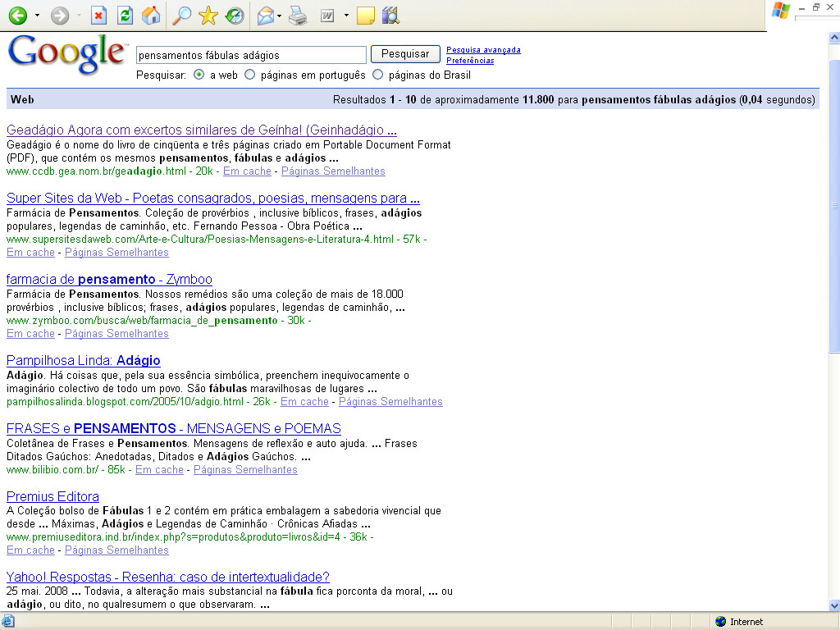Open the 'Pesquisa avançada' link
840x630 pixels.
click(483, 50)
